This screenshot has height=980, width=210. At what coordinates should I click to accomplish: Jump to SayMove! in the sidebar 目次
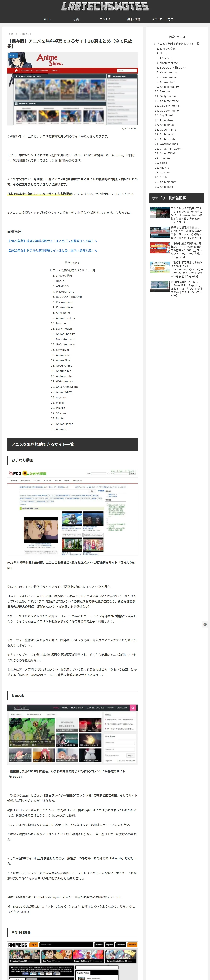coord(166,115)
